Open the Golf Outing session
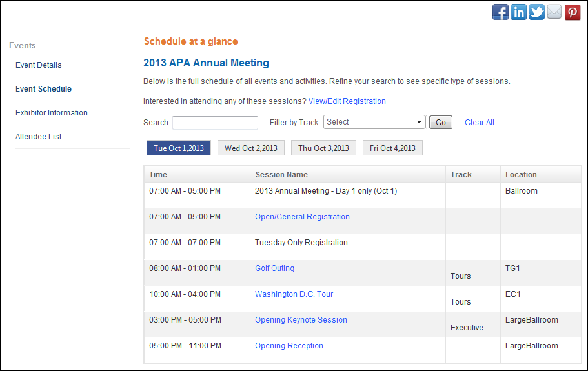The height and width of the screenshot is (371, 588). coord(274,268)
